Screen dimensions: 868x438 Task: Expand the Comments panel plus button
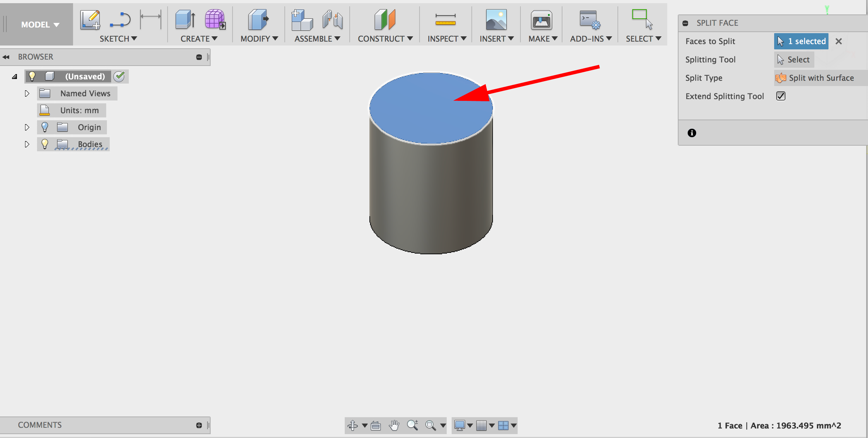click(199, 425)
